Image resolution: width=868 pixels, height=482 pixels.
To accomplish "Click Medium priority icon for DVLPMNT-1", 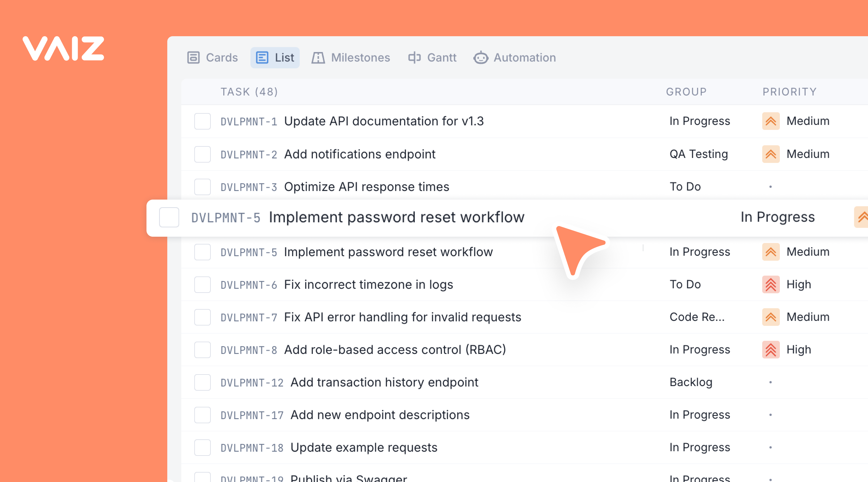I will click(771, 121).
